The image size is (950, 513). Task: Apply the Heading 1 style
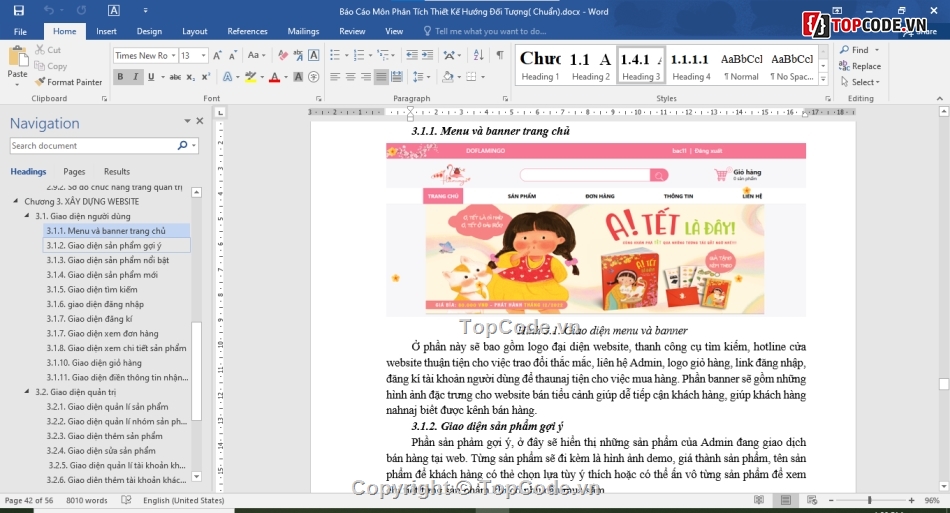coord(540,65)
